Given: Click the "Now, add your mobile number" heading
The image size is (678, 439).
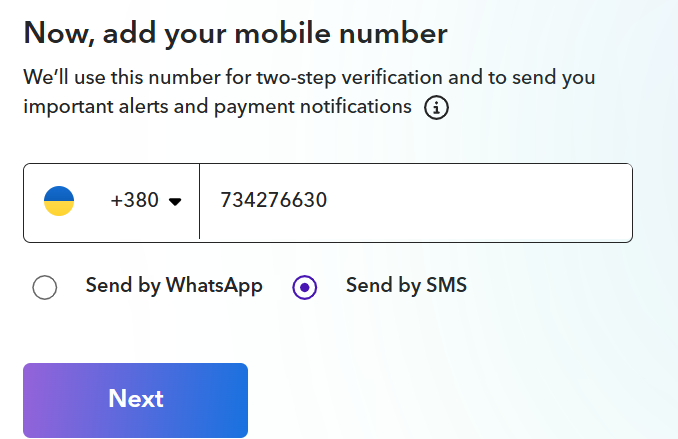Looking at the screenshot, I should click(x=235, y=33).
